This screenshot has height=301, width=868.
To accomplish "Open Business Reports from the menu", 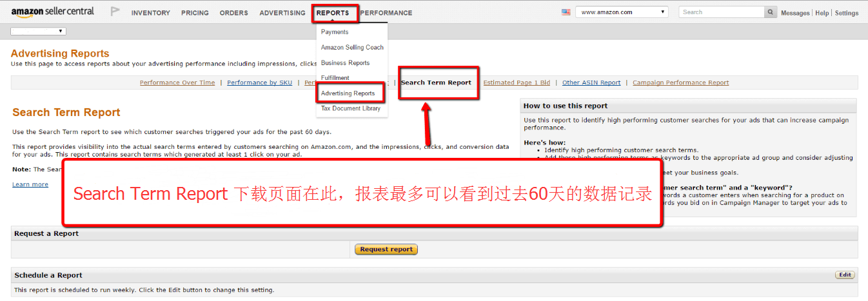I will tap(345, 63).
